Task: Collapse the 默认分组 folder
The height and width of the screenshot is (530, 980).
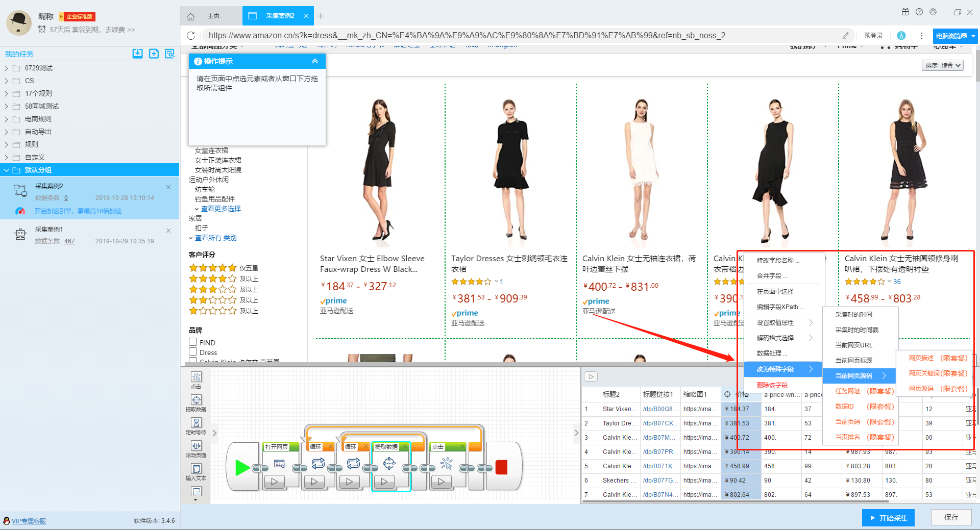Action: [x=6, y=170]
